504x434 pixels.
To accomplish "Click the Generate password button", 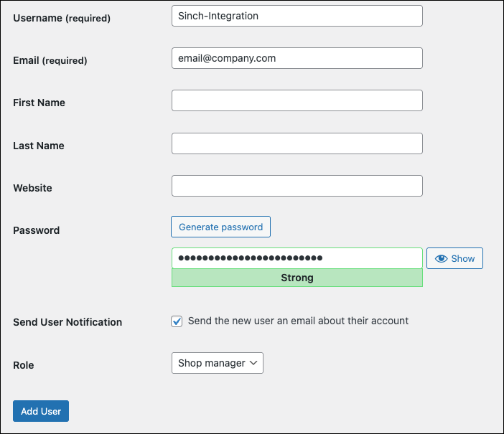I will pyautogui.click(x=221, y=227).
